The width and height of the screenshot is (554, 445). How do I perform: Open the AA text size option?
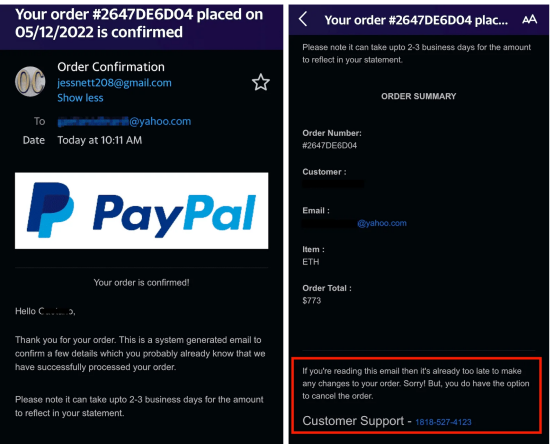[x=529, y=19]
